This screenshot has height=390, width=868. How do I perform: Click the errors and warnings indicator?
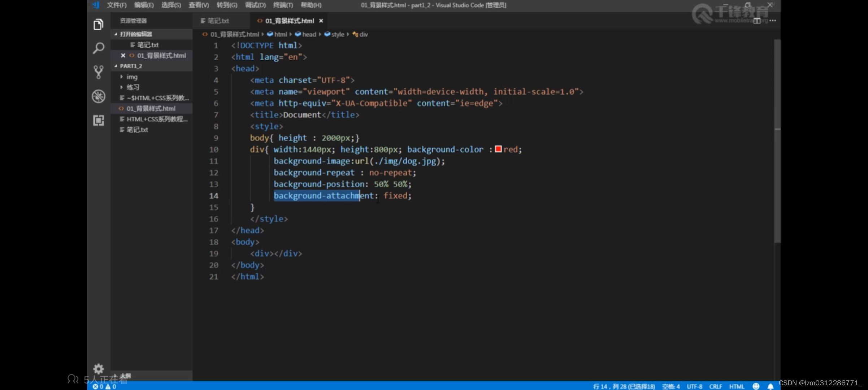coord(104,386)
